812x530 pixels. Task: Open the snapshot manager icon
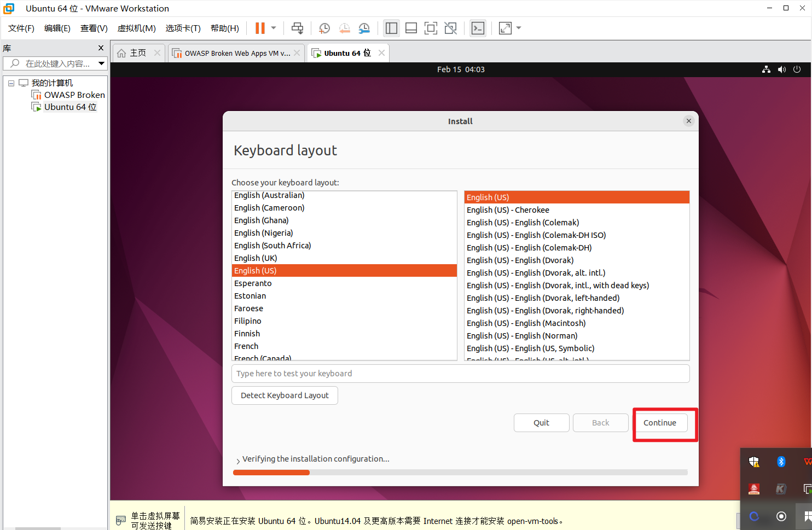[x=364, y=28]
